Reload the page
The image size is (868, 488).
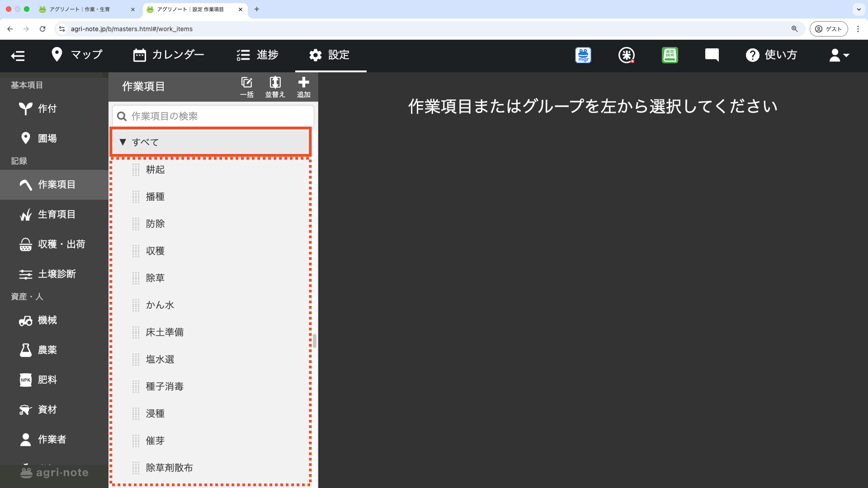point(42,29)
